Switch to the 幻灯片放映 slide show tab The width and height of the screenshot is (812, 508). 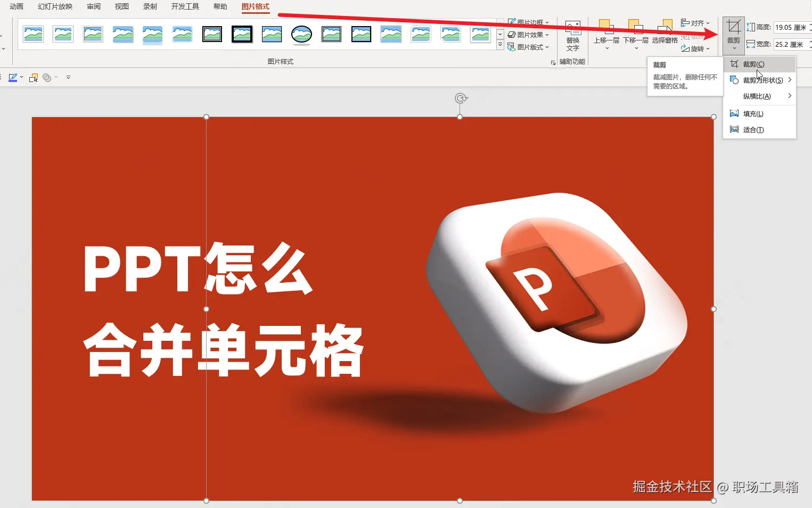[x=55, y=6]
